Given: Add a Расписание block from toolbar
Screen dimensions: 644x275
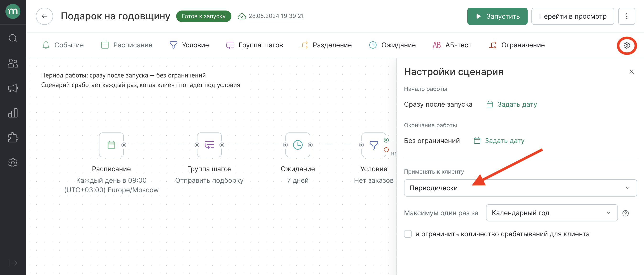Looking at the screenshot, I should point(126,45).
